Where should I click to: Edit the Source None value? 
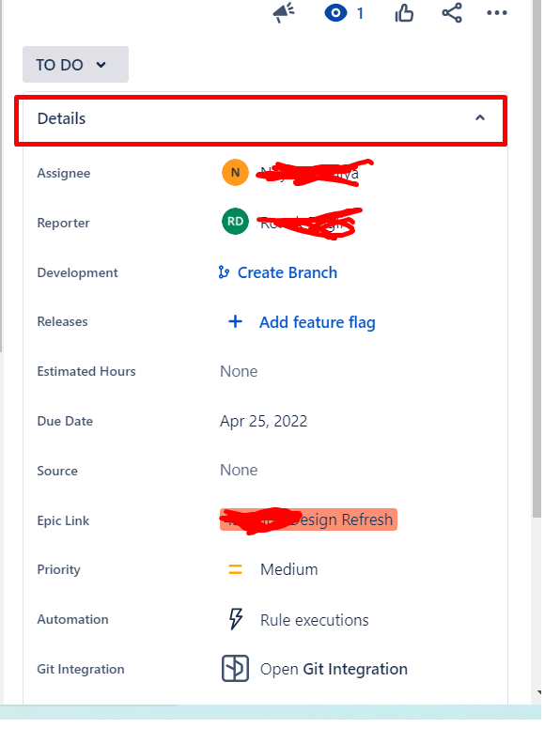[x=239, y=471]
